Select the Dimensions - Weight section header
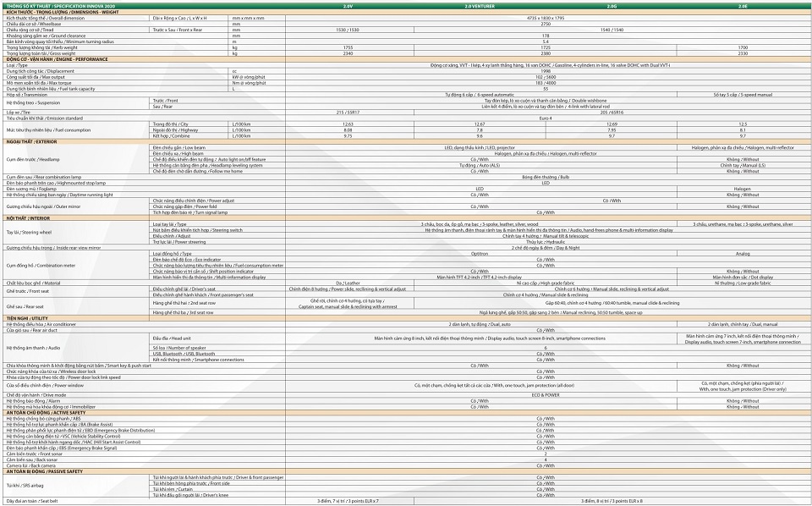 (x=63, y=12)
